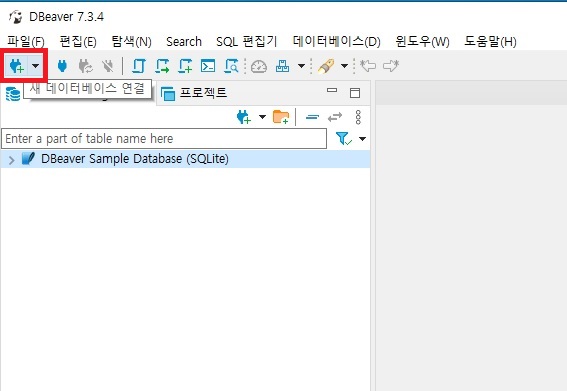Expand the DBeaver Sample Database node
The image size is (567, 391).
(x=11, y=160)
